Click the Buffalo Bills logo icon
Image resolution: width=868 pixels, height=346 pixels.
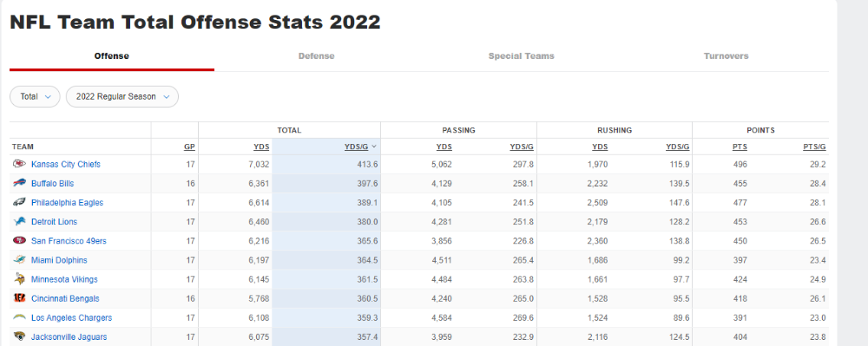click(19, 183)
